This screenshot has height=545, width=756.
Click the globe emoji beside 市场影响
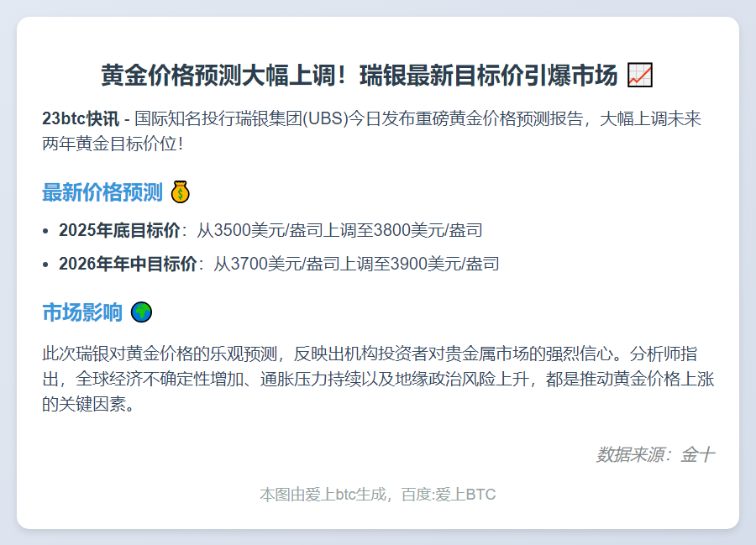point(142,311)
